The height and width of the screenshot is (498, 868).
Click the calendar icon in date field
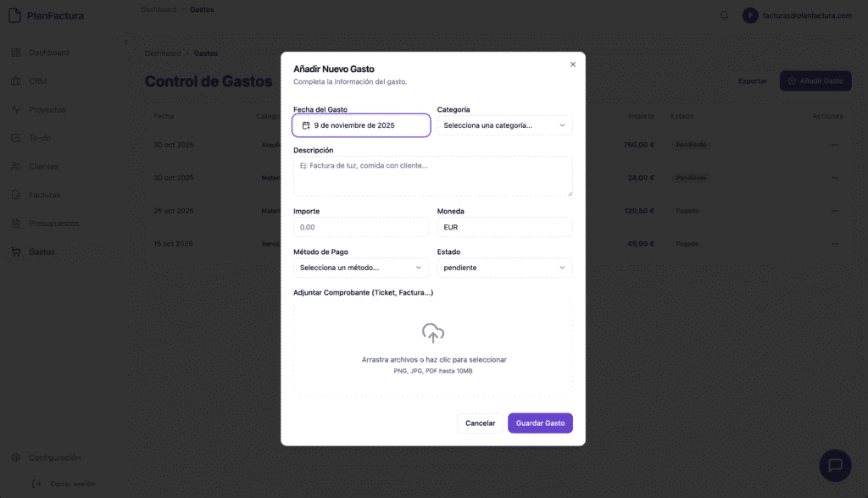tap(306, 125)
